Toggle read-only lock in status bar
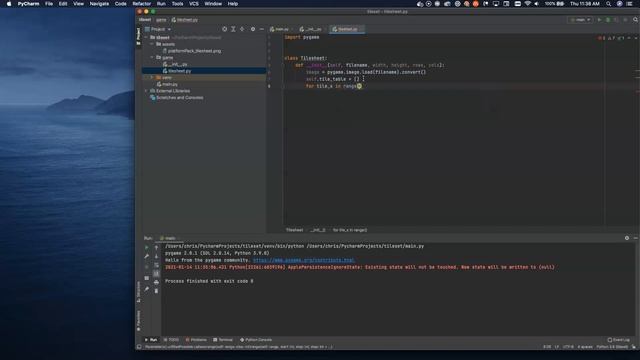Viewport: 640px width, 360px height. point(634,347)
